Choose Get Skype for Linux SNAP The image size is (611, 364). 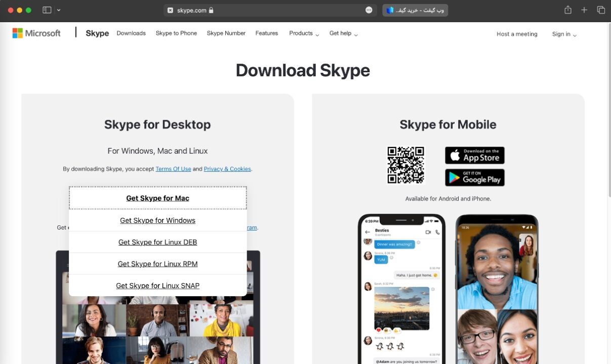pos(158,286)
